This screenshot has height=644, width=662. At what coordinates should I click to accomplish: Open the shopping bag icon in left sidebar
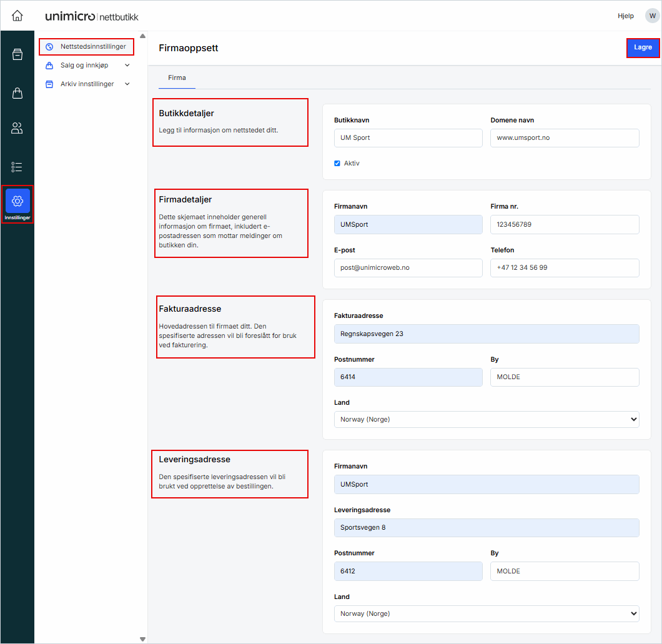(17, 93)
